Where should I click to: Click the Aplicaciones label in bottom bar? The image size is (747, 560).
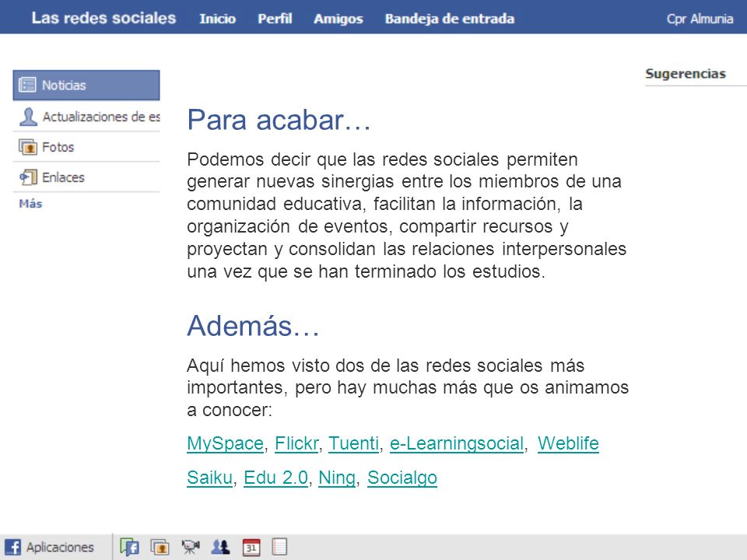[60, 547]
